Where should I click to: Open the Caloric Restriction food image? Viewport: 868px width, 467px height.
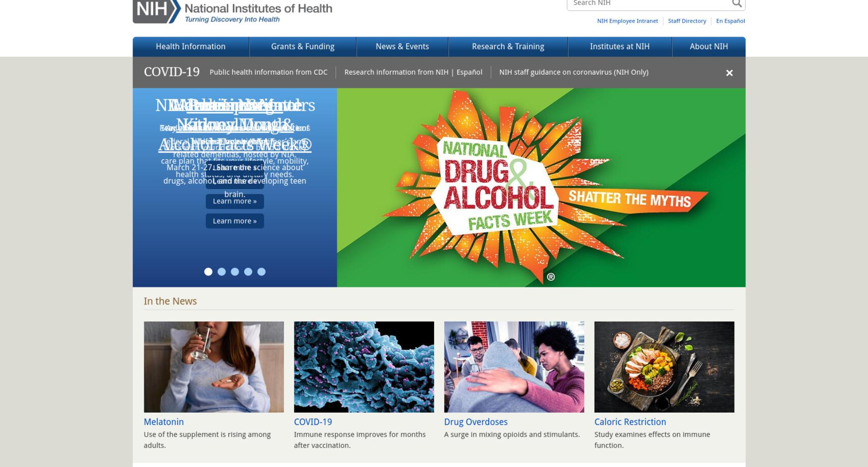[x=664, y=367]
